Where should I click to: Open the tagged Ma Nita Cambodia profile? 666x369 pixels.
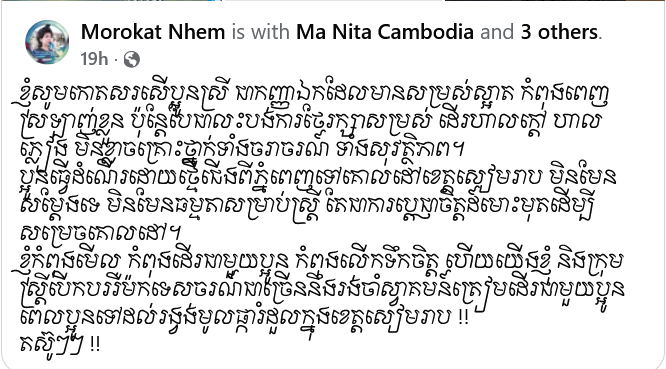click(385, 32)
